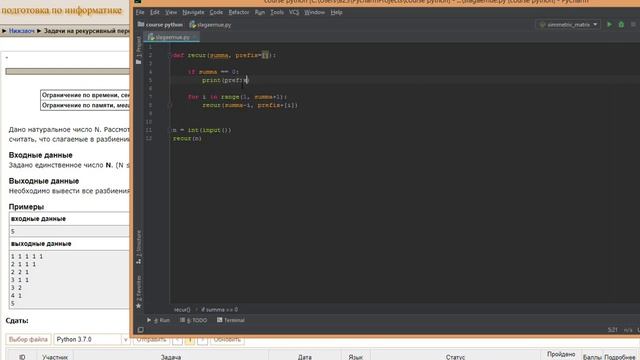The image size is (640, 360).
Task: Open the Navigate menu
Action: coord(193,12)
